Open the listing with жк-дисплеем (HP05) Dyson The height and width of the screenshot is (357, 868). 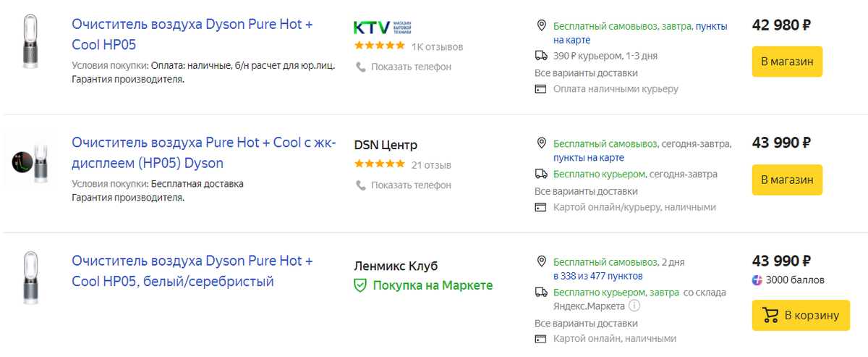click(204, 153)
